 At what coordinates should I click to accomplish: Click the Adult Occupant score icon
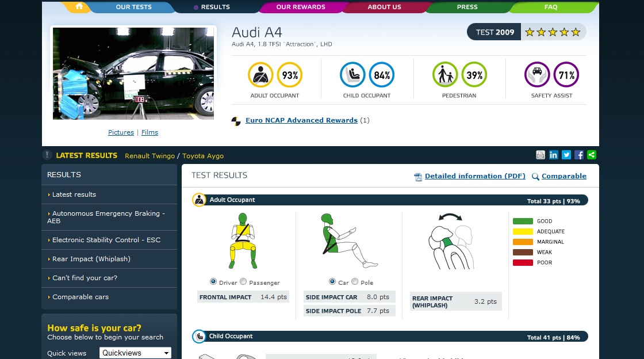tap(260, 75)
